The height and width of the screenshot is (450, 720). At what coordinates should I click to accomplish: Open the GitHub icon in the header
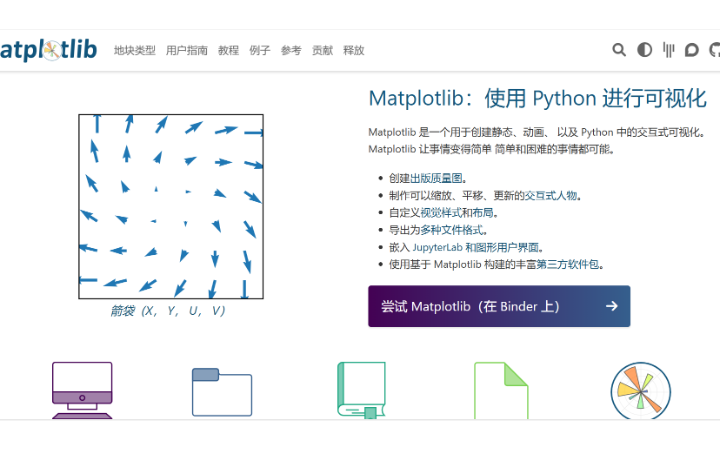pos(715,50)
